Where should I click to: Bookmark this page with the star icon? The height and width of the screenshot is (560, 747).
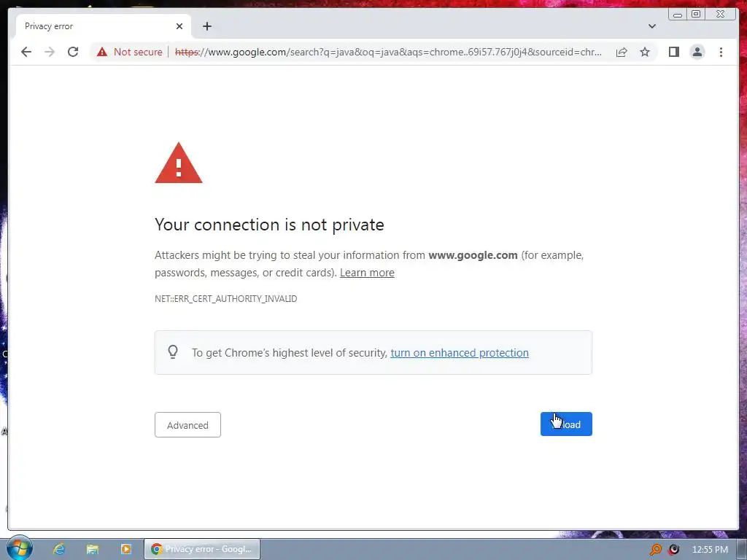[x=645, y=52]
